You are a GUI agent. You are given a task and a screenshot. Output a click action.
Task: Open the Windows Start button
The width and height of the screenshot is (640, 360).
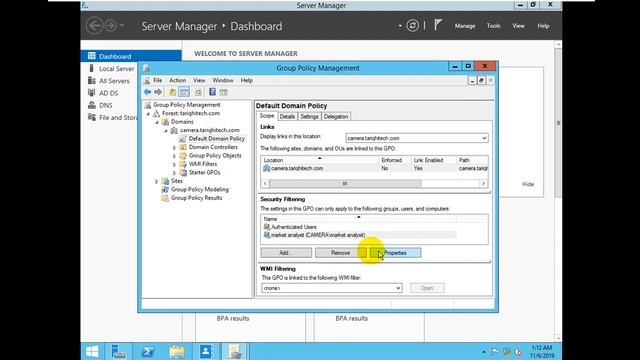point(92,351)
